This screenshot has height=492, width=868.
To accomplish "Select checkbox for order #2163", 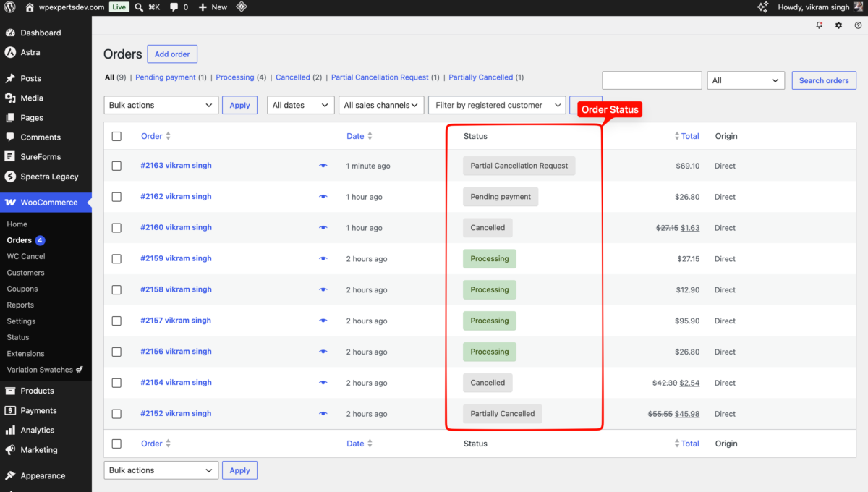I will click(x=116, y=166).
